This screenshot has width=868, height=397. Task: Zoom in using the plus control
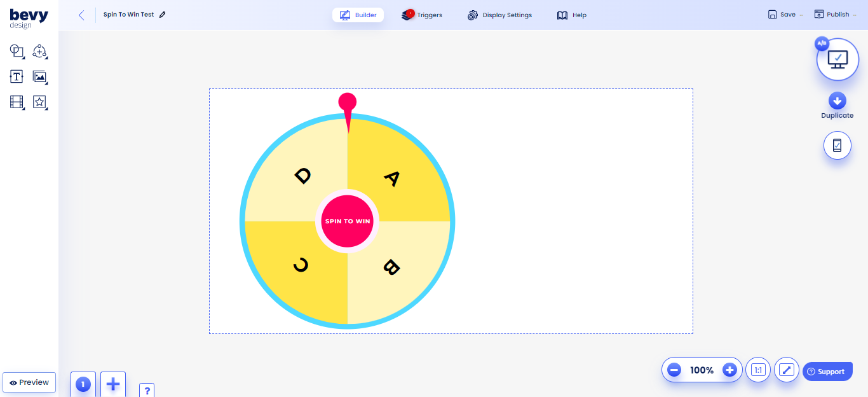(729, 370)
